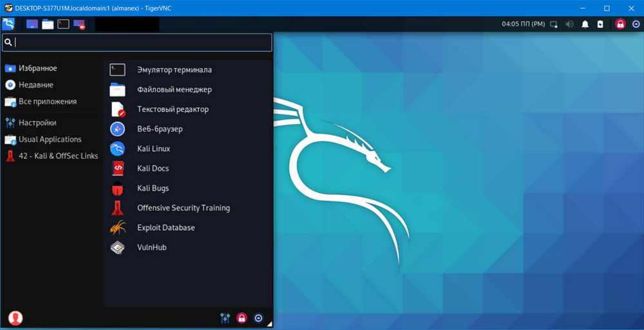
Task: Open the top panel logout icon
Action: pyautogui.click(x=636, y=24)
